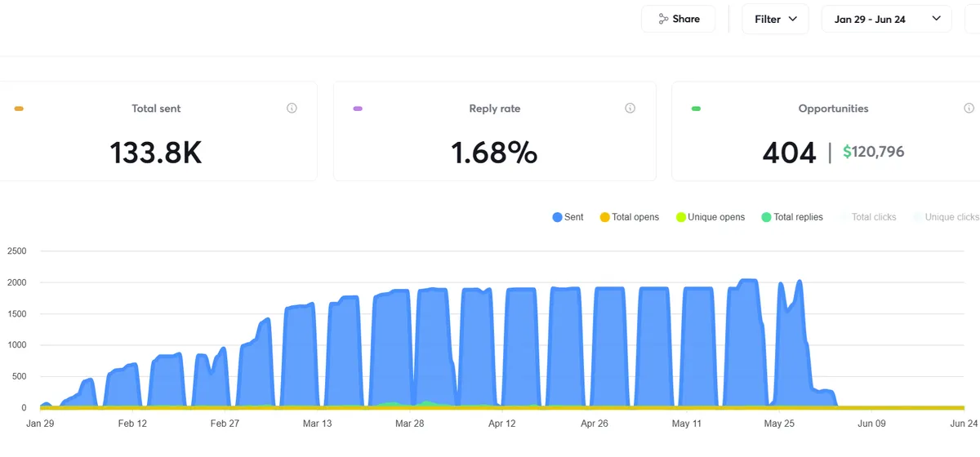The width and height of the screenshot is (980, 457).
Task: Click the Jun 09 x-axis label
Action: [871, 424]
